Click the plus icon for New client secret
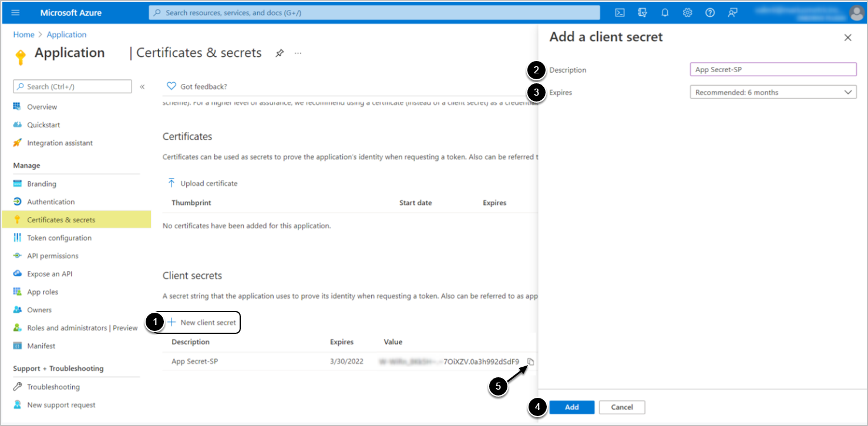This screenshot has width=868, height=426. point(172,322)
